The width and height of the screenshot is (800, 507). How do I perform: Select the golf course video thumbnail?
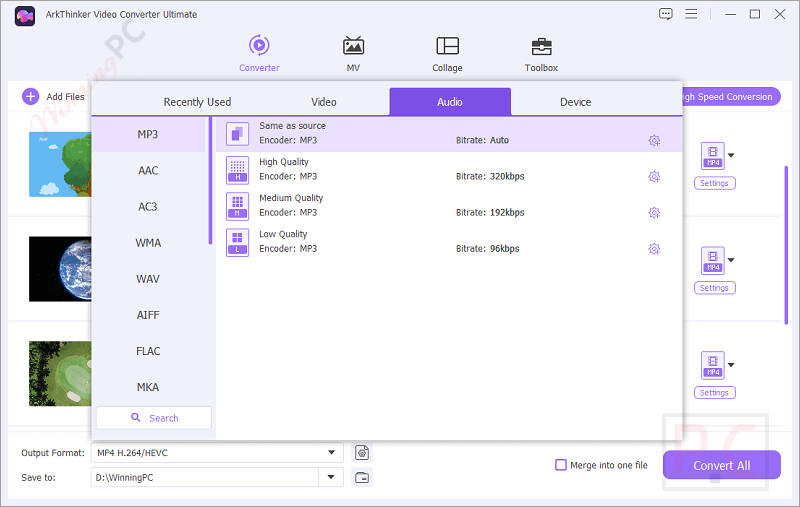pos(60,373)
